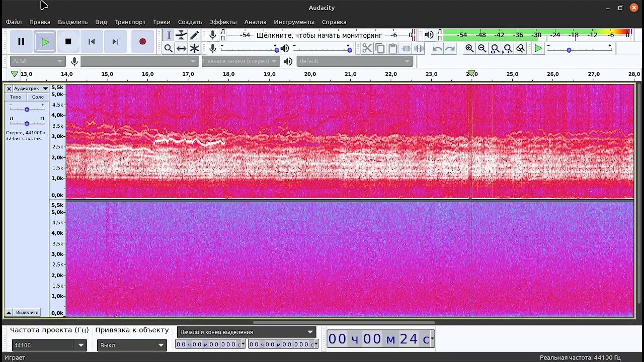Viewport: 644px width, 362px height.
Task: Click the Выделить button on the track panel
Action: coord(27,312)
